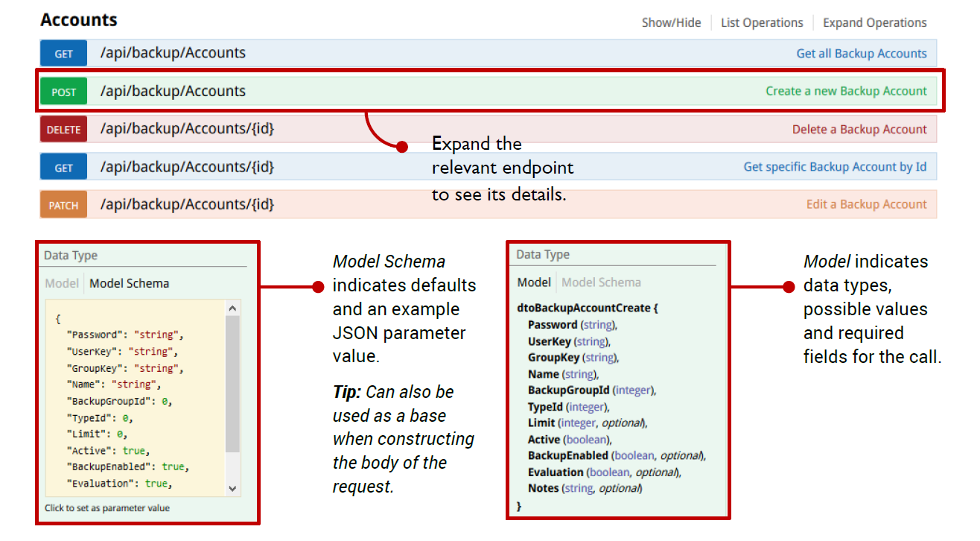Screen dimensions: 980x541
Task: Click the Password (string) field in the Model
Action: pos(573,325)
